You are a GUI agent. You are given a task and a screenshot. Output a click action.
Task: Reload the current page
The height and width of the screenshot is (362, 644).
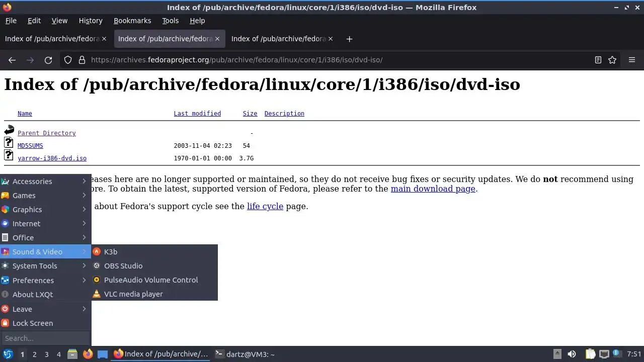click(48, 60)
